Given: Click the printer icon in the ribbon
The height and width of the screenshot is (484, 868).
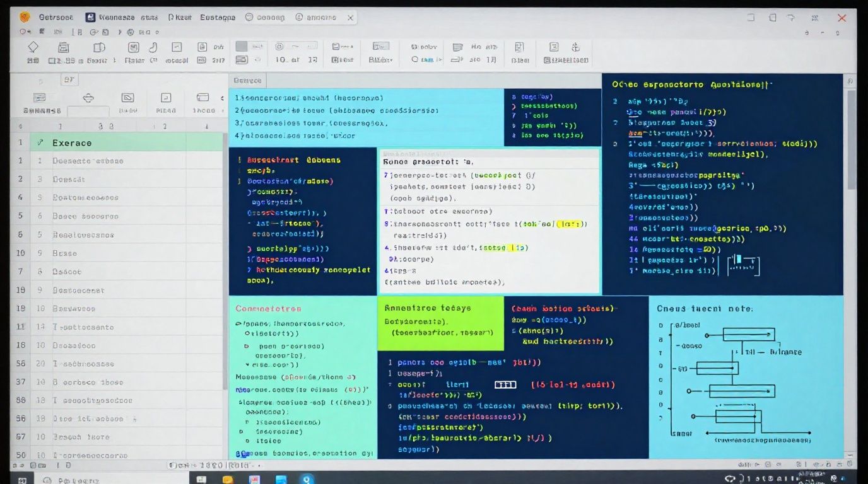Looking at the screenshot, I should coord(63,47).
